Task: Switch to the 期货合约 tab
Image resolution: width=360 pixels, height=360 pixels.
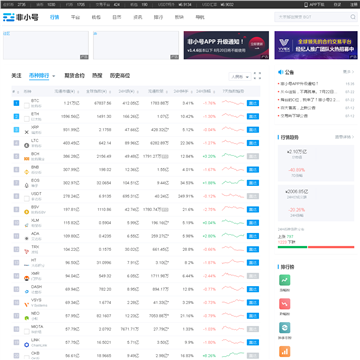Action: click(74, 76)
